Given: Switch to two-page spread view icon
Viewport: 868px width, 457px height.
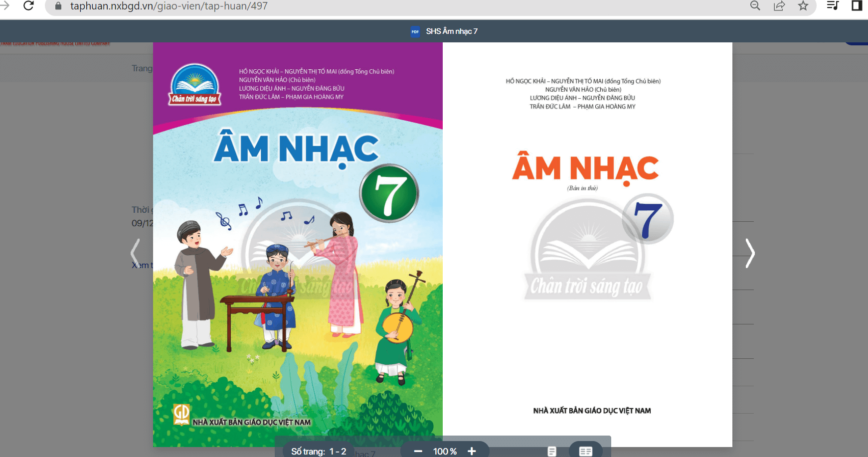Looking at the screenshot, I should (x=586, y=451).
